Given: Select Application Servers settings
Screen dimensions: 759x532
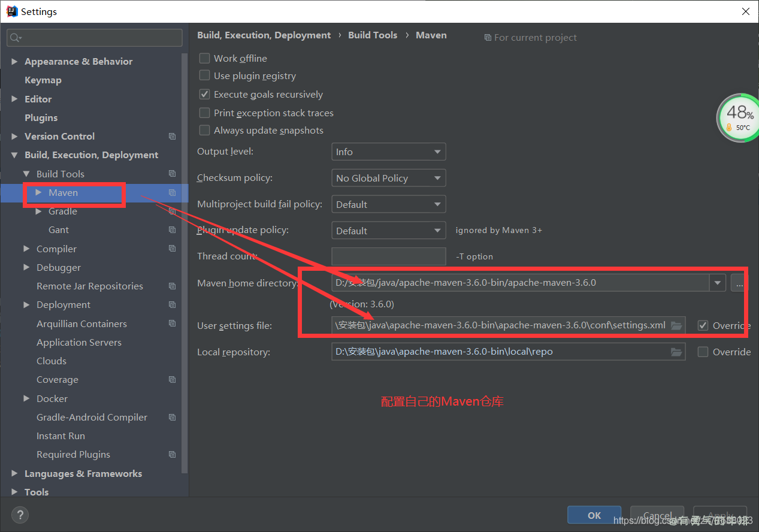Looking at the screenshot, I should point(79,343).
